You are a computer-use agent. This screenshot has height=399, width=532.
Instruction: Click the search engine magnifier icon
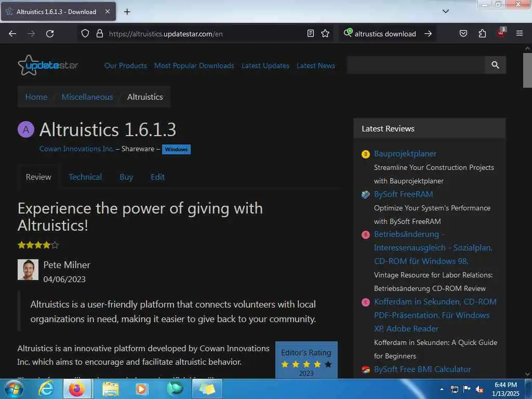tap(348, 33)
